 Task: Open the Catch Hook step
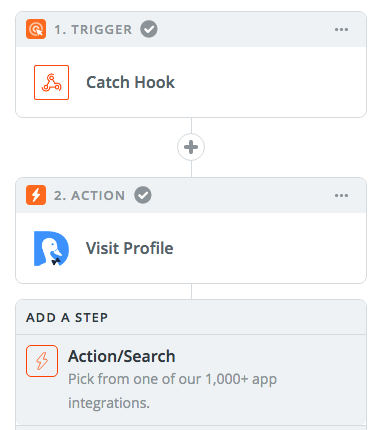(x=191, y=82)
